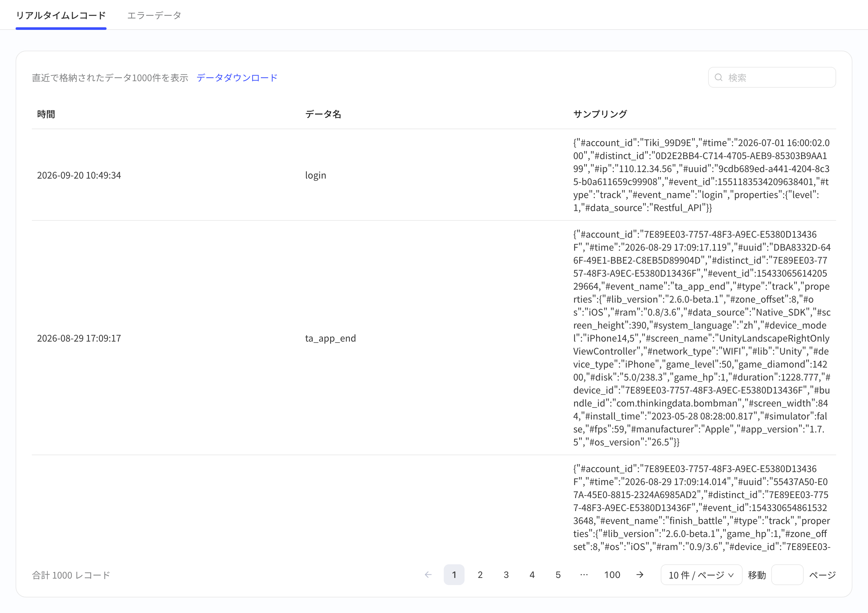This screenshot has width=868, height=613.
Task: Click the データダウンロード link
Action: [x=237, y=78]
